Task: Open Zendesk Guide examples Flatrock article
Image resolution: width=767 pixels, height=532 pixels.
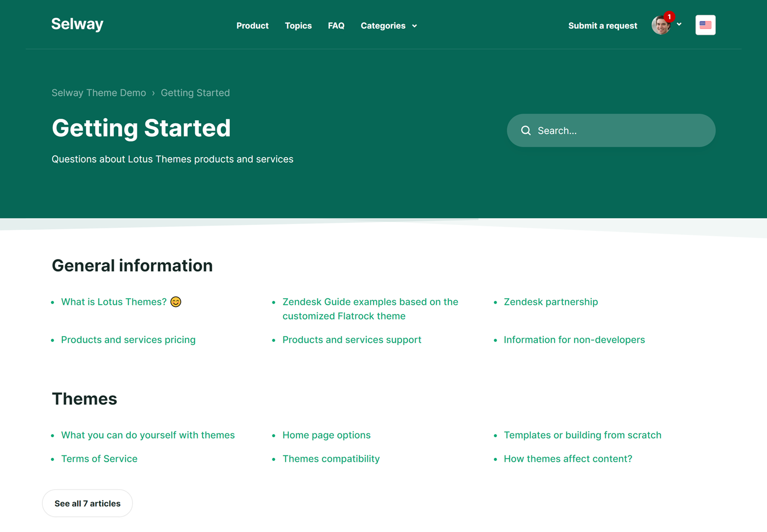Action: pos(370,309)
